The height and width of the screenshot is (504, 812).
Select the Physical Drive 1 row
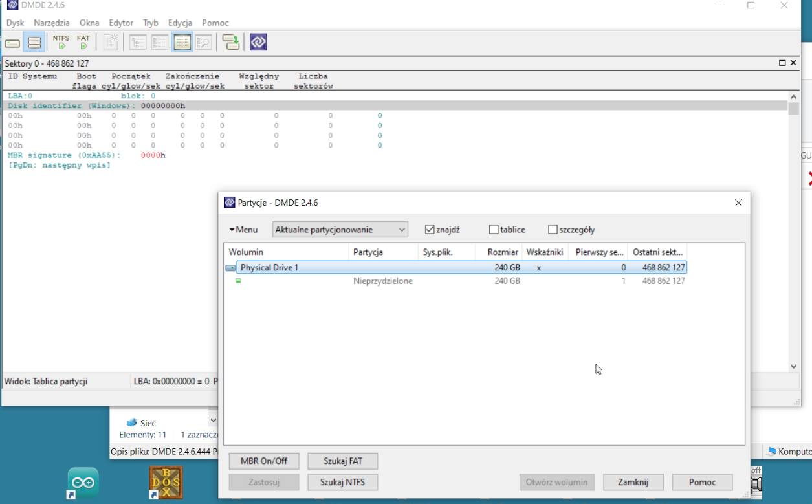[455, 267]
